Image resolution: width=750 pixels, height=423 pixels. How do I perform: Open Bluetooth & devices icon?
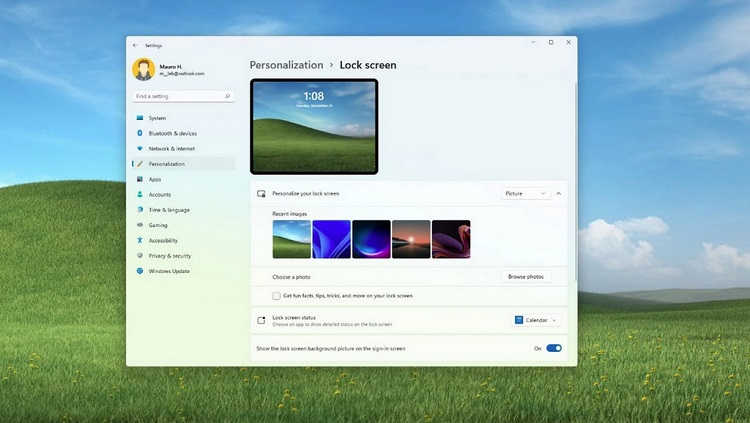(x=140, y=133)
